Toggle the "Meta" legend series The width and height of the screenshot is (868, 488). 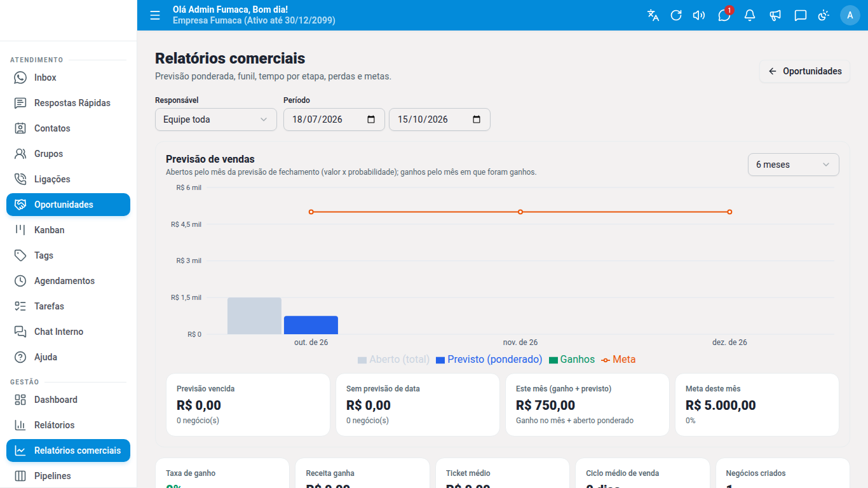(x=618, y=360)
